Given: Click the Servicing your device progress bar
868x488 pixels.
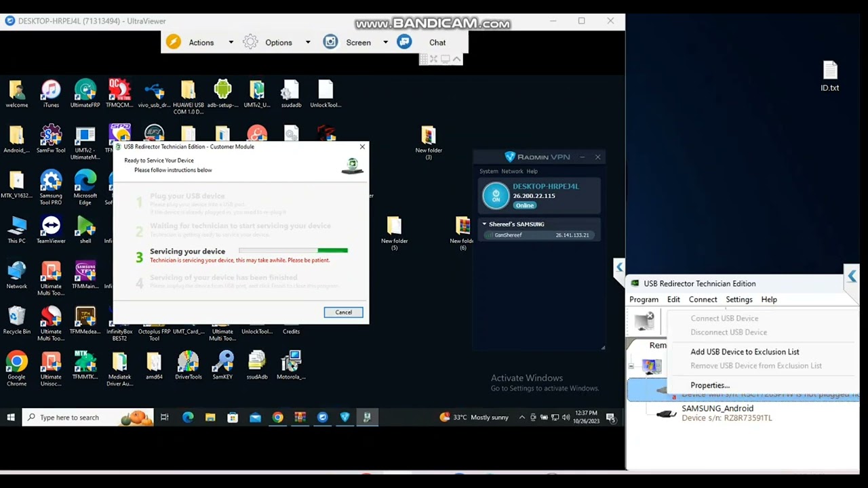Looking at the screenshot, I should click(x=292, y=250).
